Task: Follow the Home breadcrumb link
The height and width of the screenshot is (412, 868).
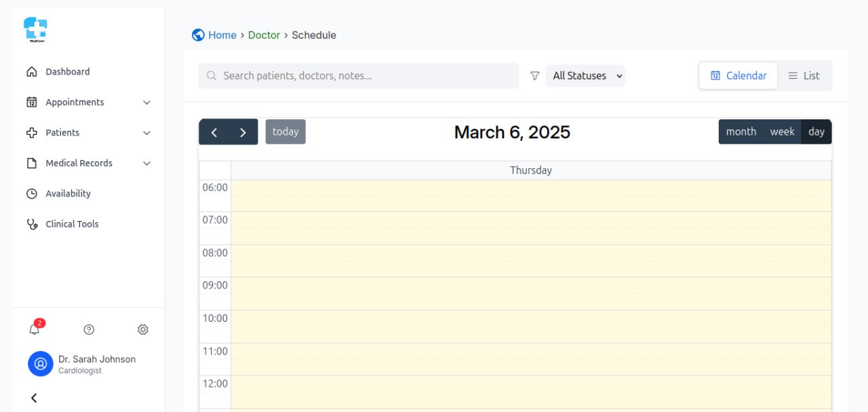Action: [222, 35]
